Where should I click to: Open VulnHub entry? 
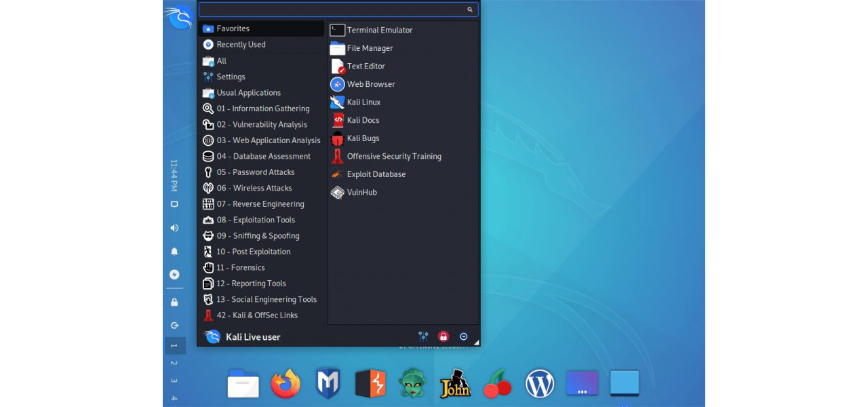403,193
